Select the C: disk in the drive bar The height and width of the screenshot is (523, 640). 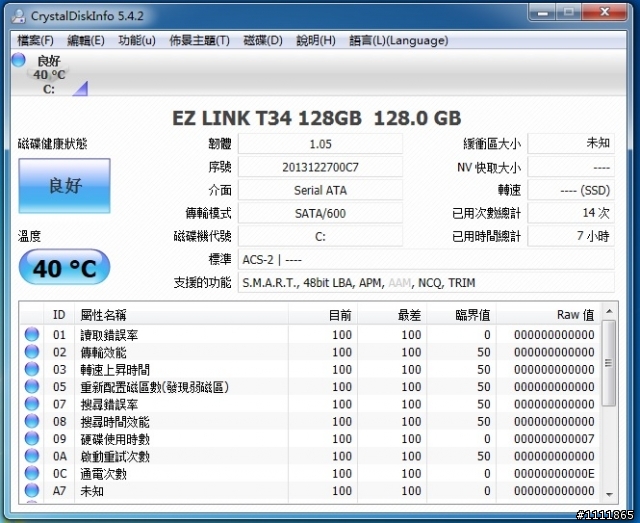tap(49, 75)
